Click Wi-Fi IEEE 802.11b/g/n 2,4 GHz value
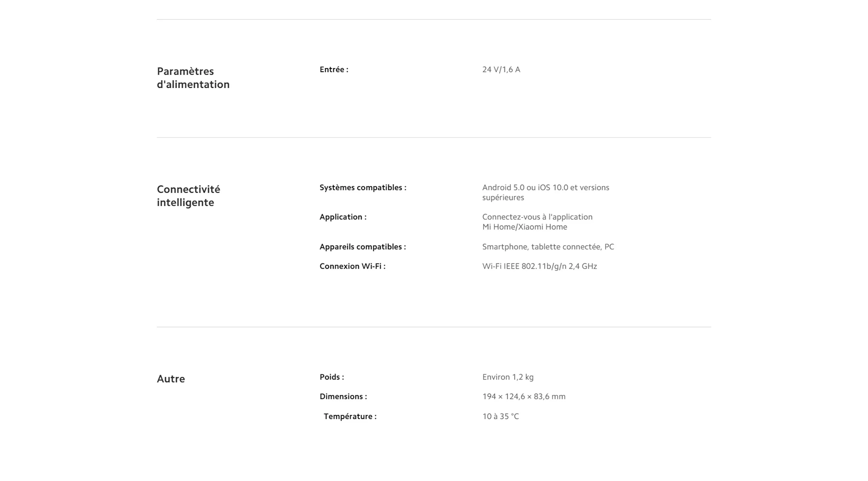 pos(539,266)
